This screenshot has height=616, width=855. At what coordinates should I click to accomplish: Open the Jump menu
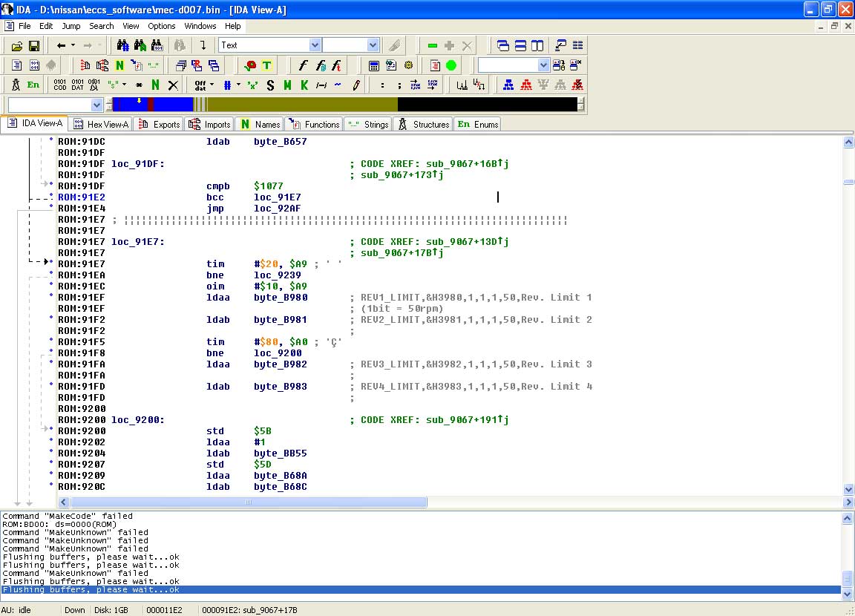tap(71, 26)
